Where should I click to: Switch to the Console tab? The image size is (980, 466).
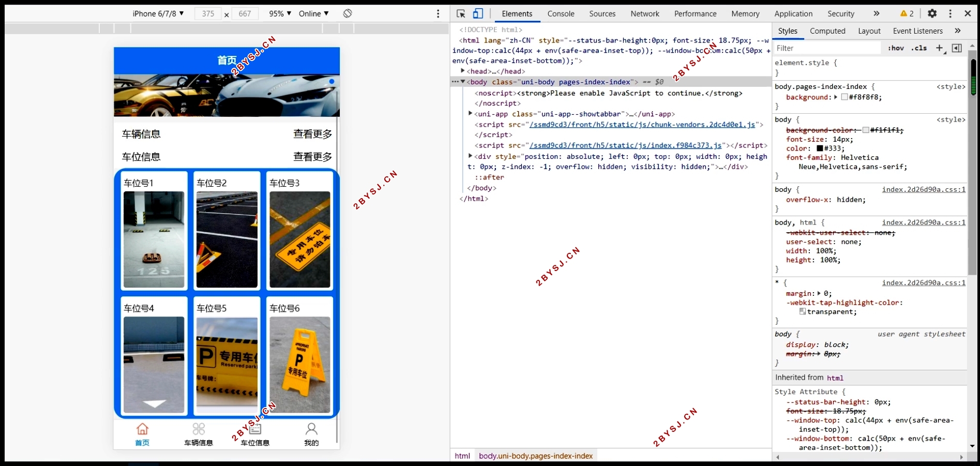point(561,14)
